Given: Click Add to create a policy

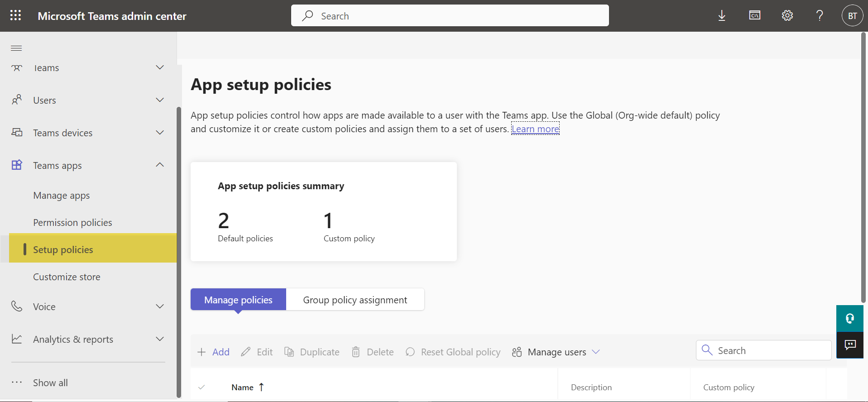Looking at the screenshot, I should click(213, 352).
